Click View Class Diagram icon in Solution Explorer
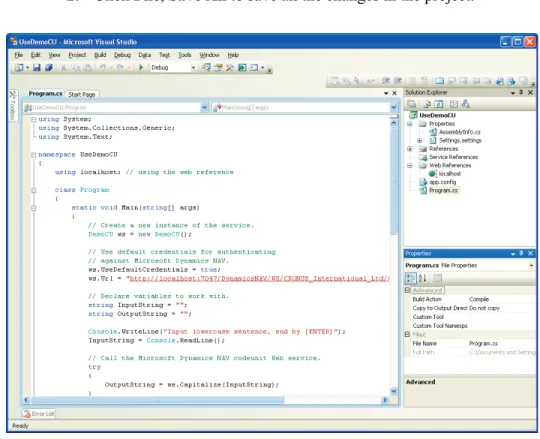The height and width of the screenshot is (439, 540). 465,104
